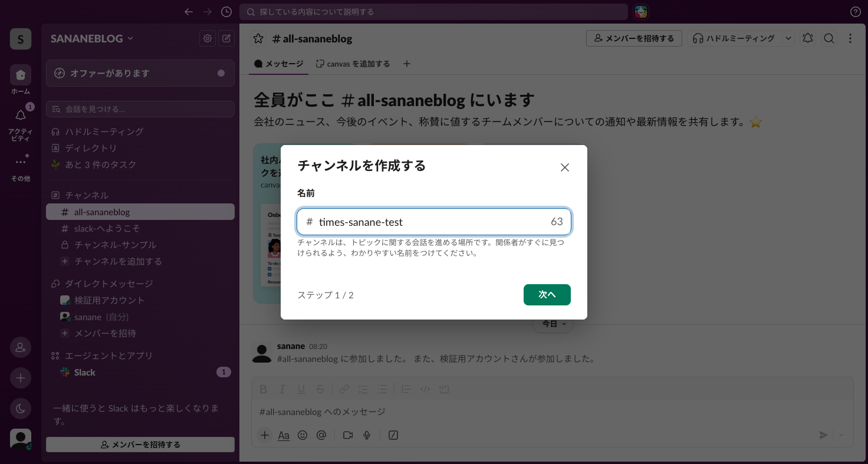Screen dimensions: 868x464
Task: Click メンバーを招待 under direct messages
Action: (140, 333)
